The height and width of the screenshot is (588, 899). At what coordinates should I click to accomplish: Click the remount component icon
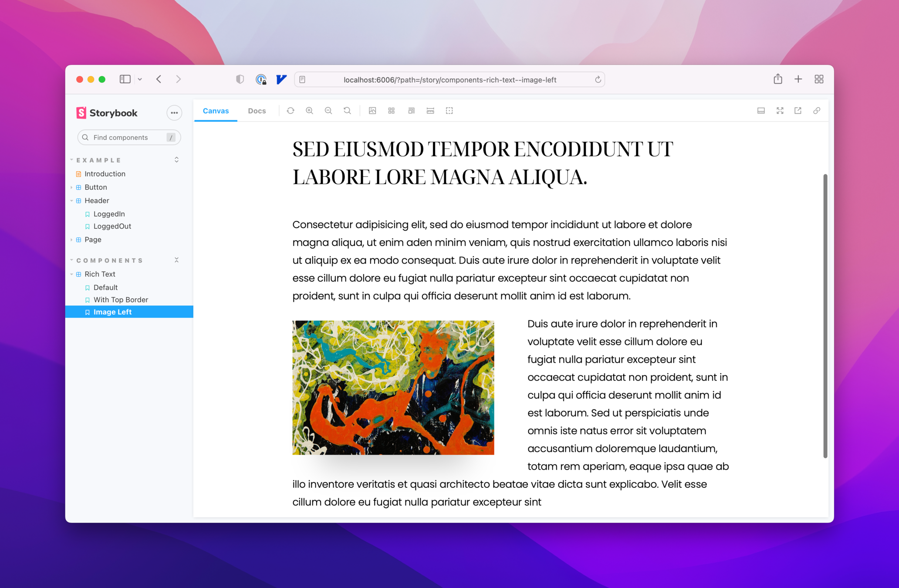(x=291, y=111)
